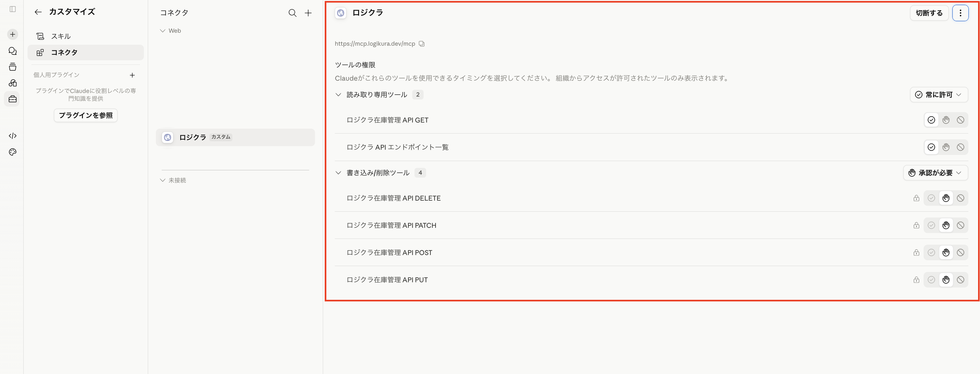Set API GET to require approval
The width and height of the screenshot is (980, 374).
click(x=946, y=120)
